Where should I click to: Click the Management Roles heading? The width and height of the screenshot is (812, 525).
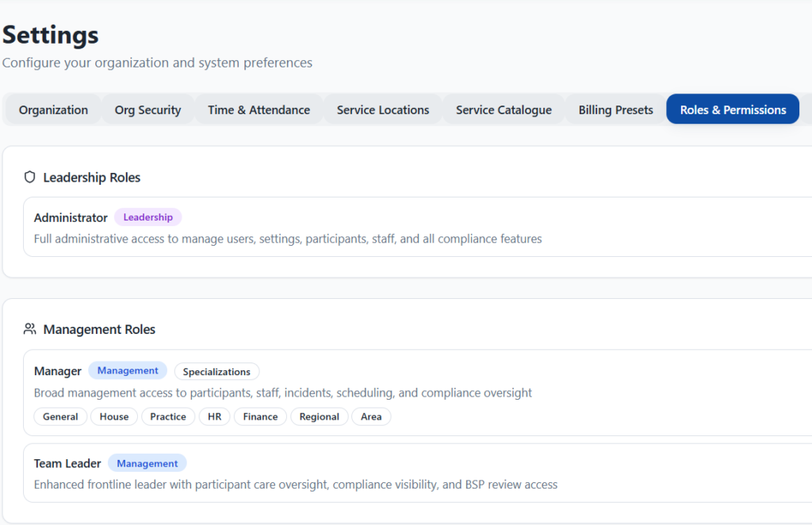[99, 329]
